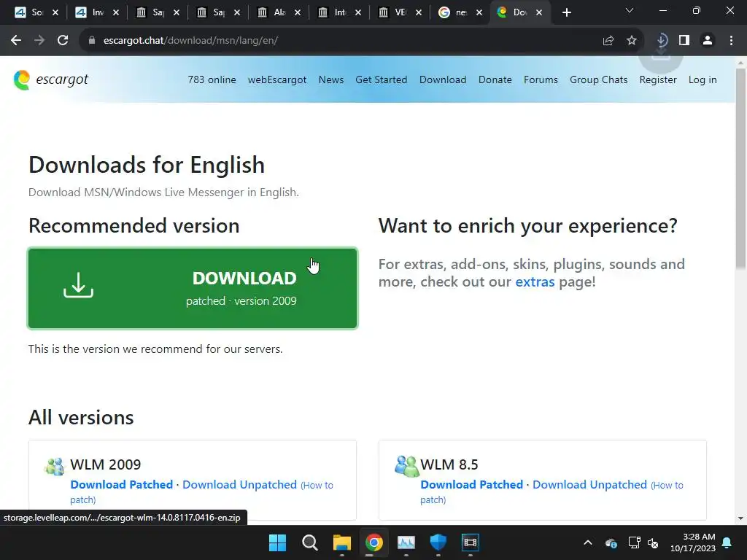Open Group Chats in navigation

pyautogui.click(x=599, y=79)
